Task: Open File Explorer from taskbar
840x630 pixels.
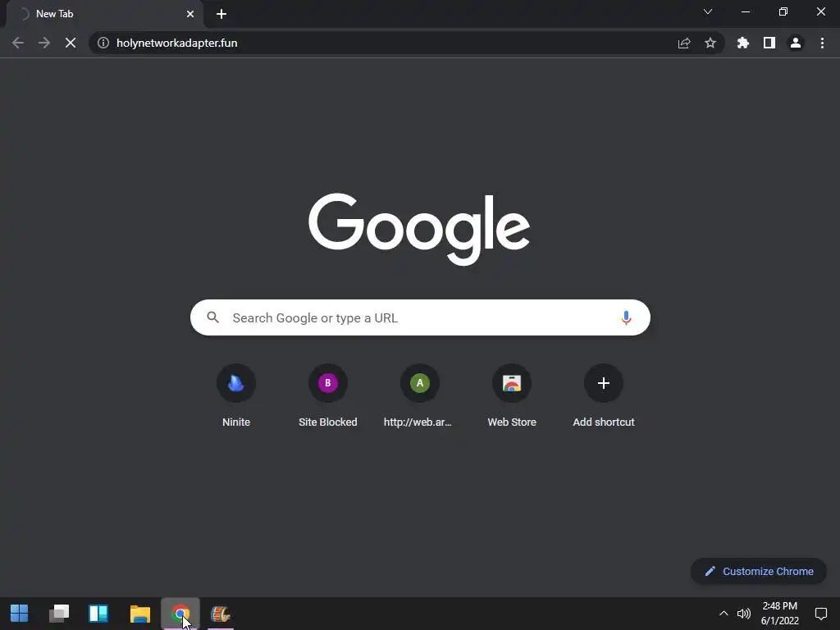Action: click(x=139, y=614)
